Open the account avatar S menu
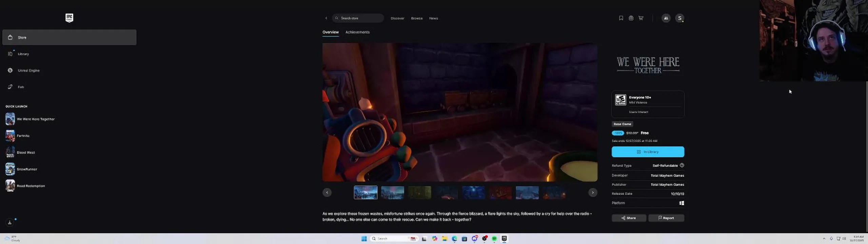The width and height of the screenshot is (868, 244). (x=679, y=18)
